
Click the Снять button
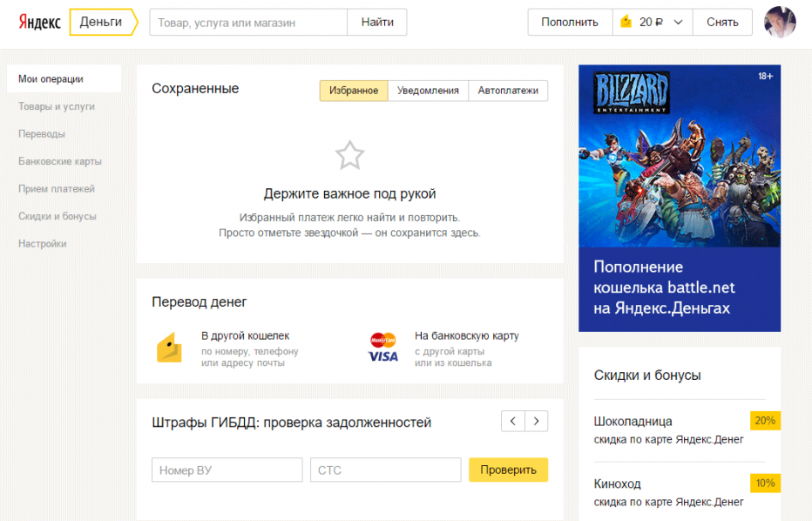(722, 23)
